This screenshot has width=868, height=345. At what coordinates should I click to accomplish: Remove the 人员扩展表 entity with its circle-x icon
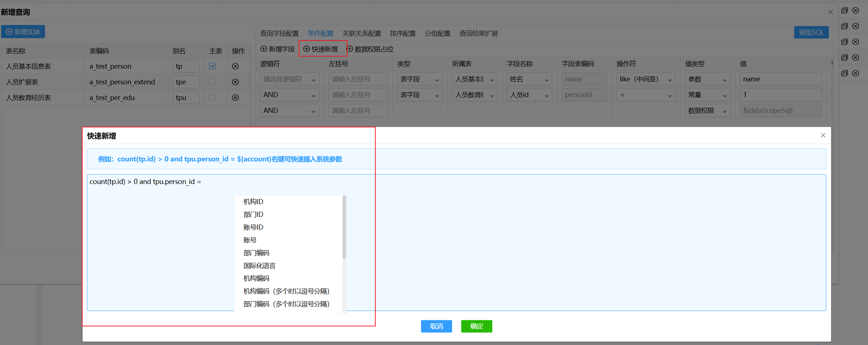point(235,82)
